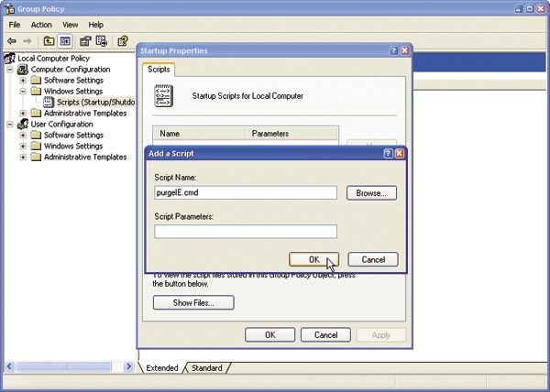This screenshot has height=392, width=550.
Task: Click the Help toolbar icon
Action: (121, 41)
